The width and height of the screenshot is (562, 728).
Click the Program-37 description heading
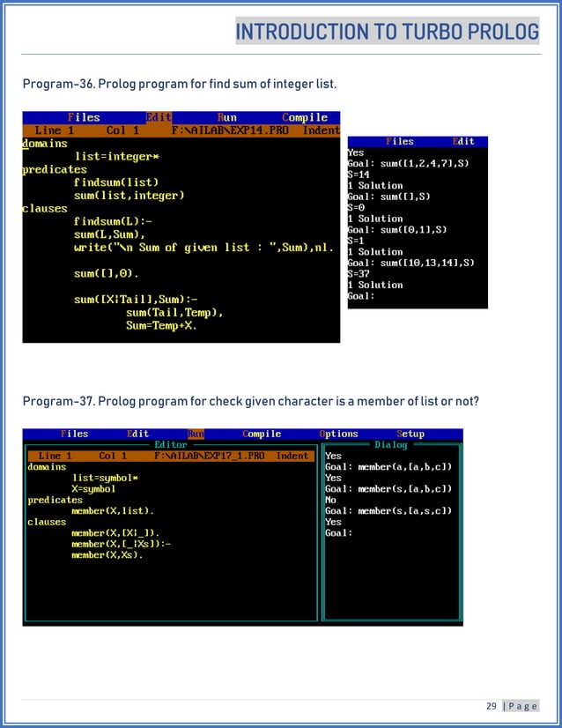coord(250,401)
